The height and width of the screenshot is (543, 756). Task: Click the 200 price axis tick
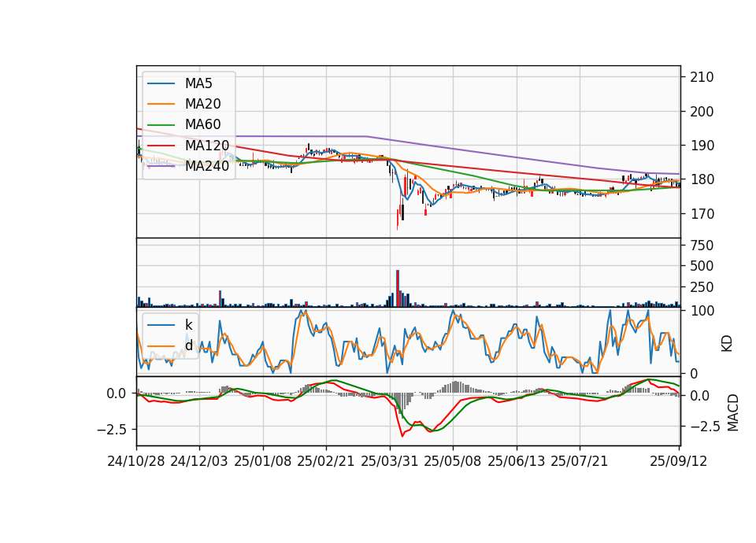click(x=702, y=111)
